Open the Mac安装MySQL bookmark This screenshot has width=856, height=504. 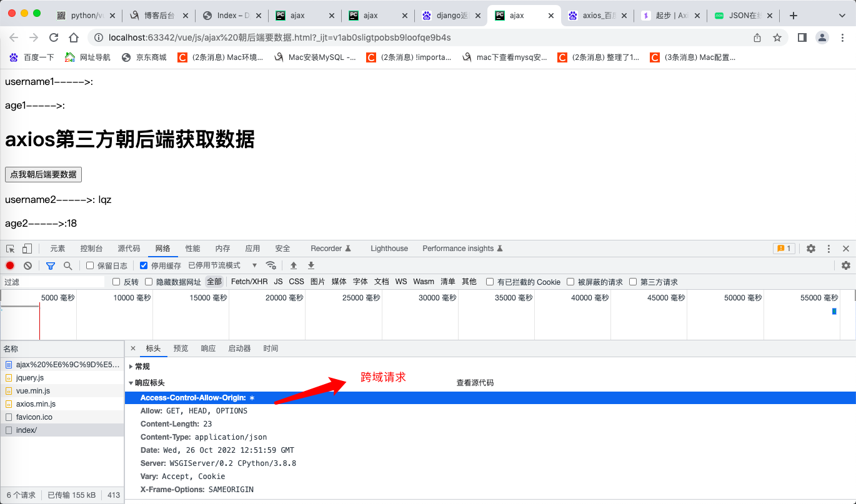[315, 57]
